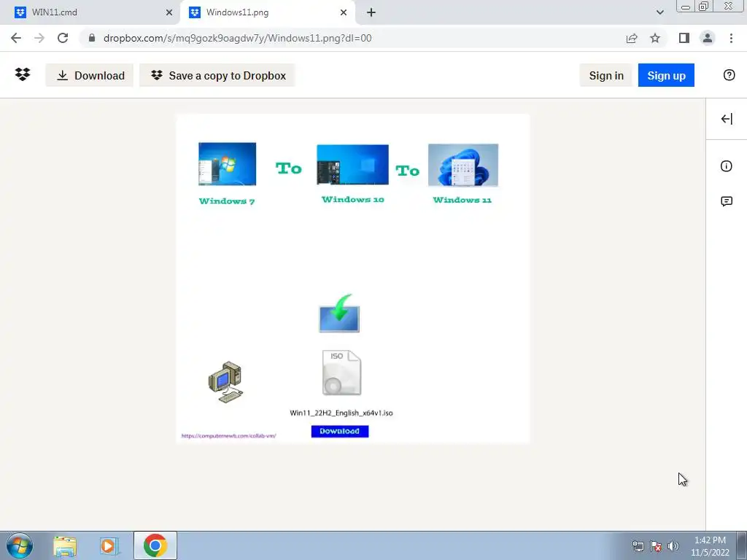Click the 'Windows 7' caption text
The width and height of the screenshot is (747, 560).
click(227, 201)
